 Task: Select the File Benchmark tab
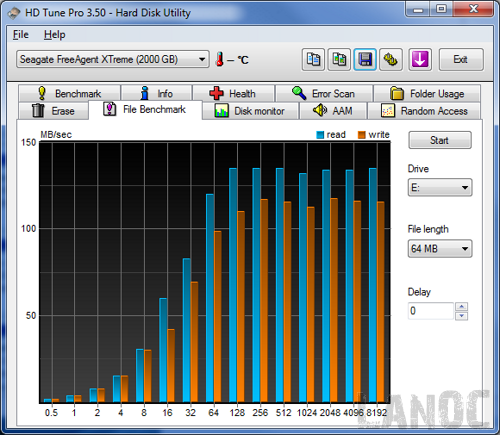point(145,109)
